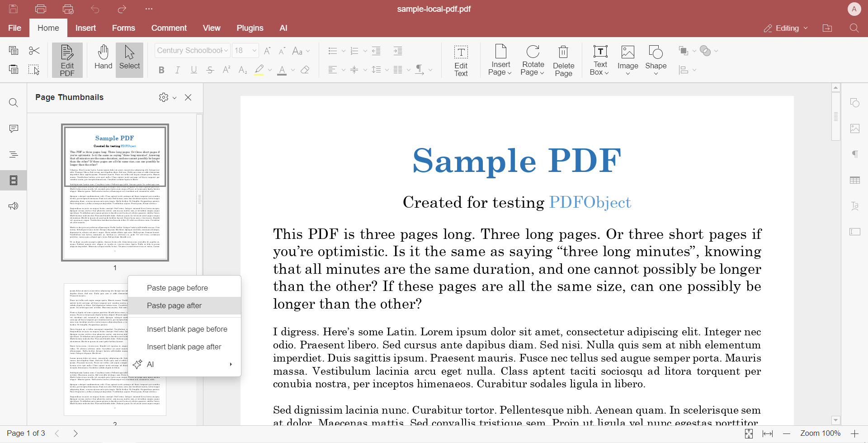The width and height of the screenshot is (868, 443).
Task: Choose Insert blank page before
Action: pyautogui.click(x=184, y=329)
